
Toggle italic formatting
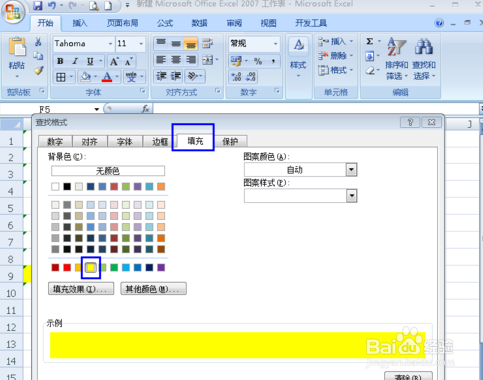tap(75, 61)
